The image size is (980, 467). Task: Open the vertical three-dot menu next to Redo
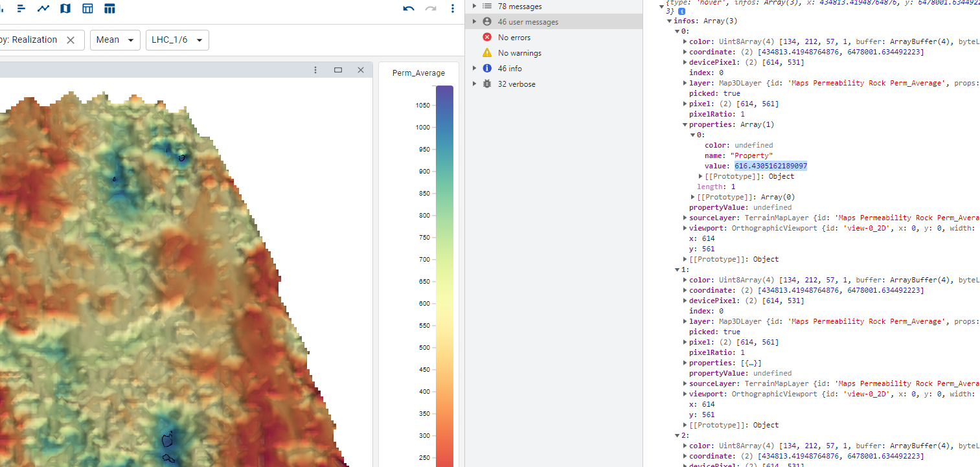point(452,8)
